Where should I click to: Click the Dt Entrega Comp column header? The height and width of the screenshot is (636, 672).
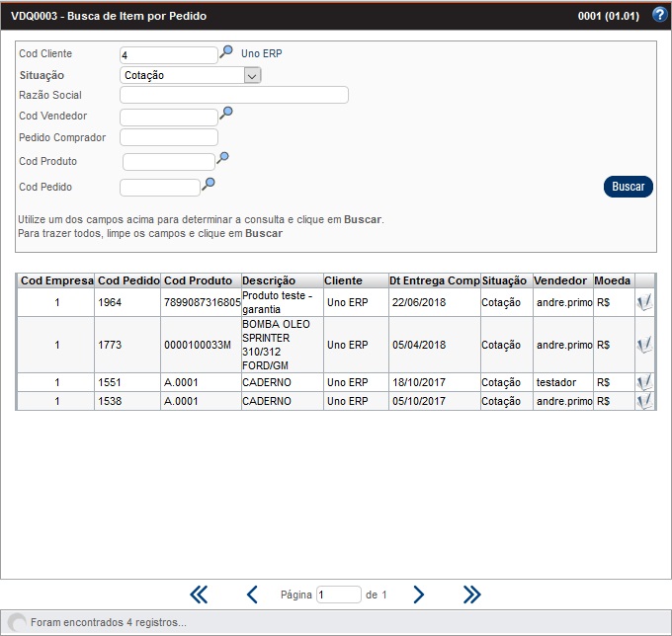(x=434, y=280)
